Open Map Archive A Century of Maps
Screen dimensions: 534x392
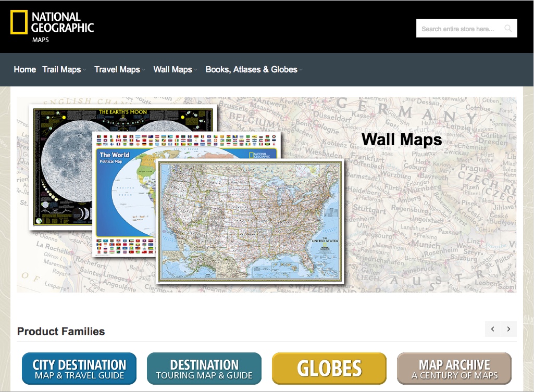(454, 369)
